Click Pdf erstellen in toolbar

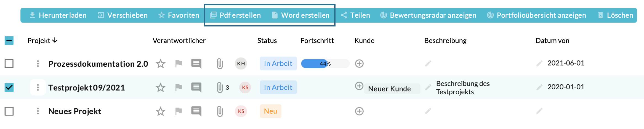[x=235, y=15]
